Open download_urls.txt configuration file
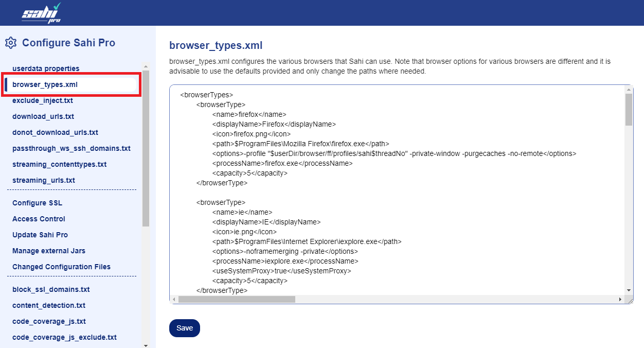Image resolution: width=644 pixels, height=348 pixels. 43,116
